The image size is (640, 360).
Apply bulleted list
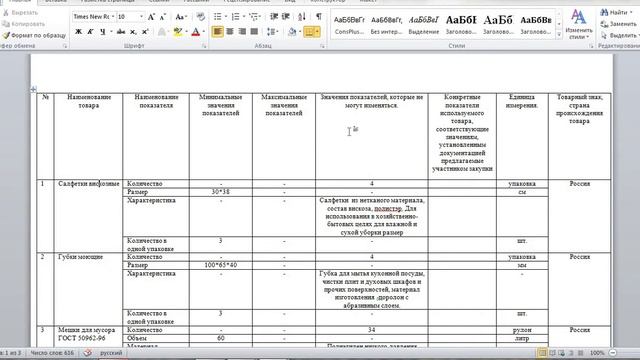(218, 17)
